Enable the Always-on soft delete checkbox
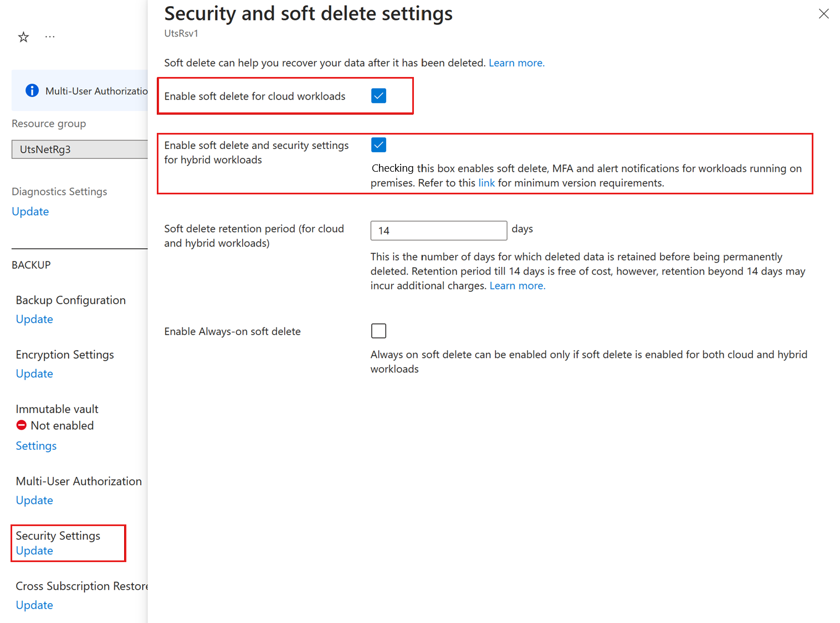The image size is (840, 623). 378,331
